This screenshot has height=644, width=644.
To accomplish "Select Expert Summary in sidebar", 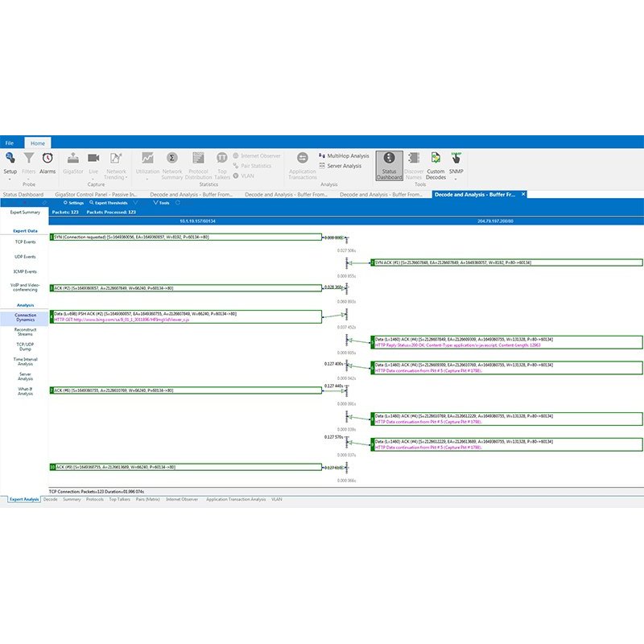I will [x=25, y=213].
